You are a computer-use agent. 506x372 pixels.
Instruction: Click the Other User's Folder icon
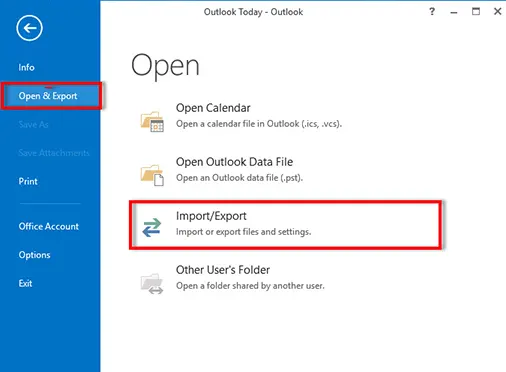152,284
